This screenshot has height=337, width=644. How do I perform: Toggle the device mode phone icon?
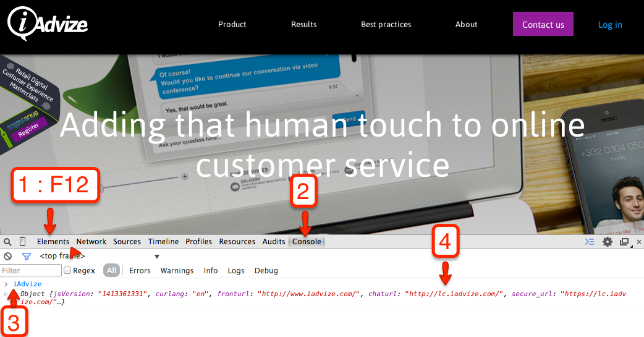[23, 242]
